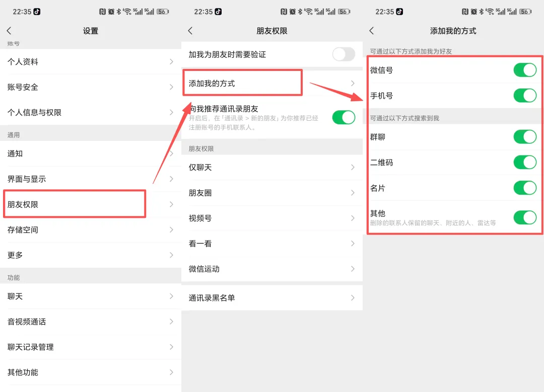Image resolution: width=544 pixels, height=392 pixels.
Task: Open chevron next to 界面与显示
Action: [171, 179]
